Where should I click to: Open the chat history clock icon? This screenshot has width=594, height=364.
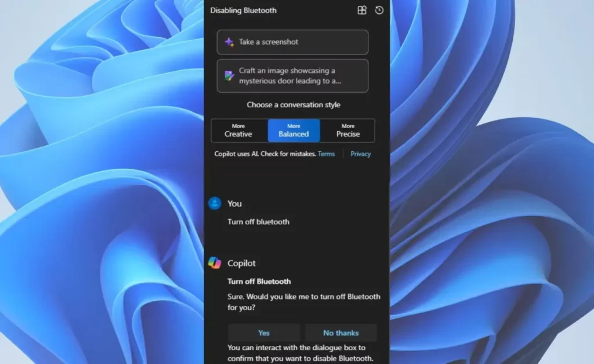tap(379, 10)
